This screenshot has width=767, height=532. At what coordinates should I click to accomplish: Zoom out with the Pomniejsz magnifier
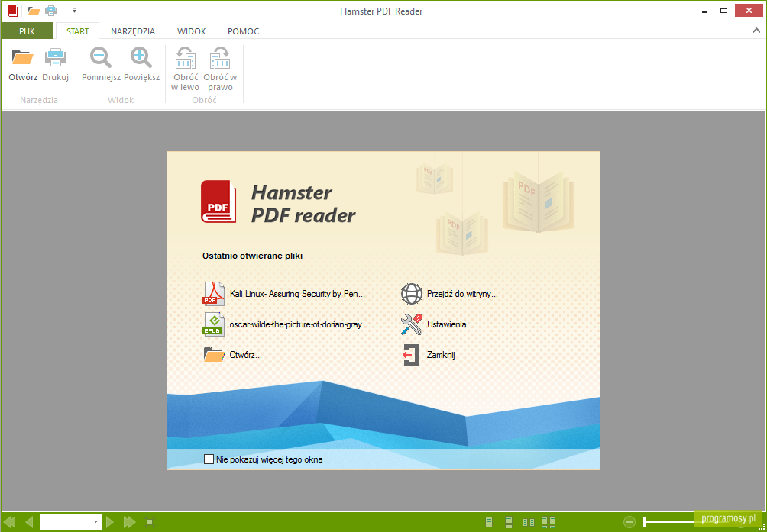click(x=102, y=64)
